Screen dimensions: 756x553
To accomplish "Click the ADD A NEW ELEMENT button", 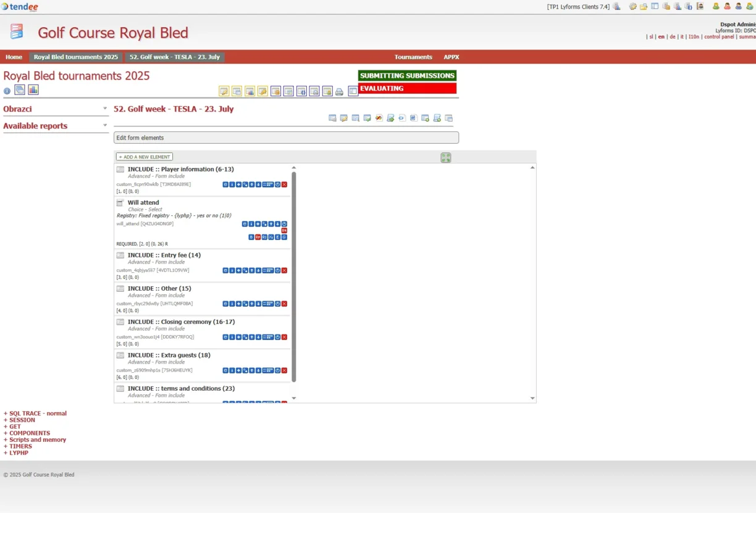I will 145,157.
